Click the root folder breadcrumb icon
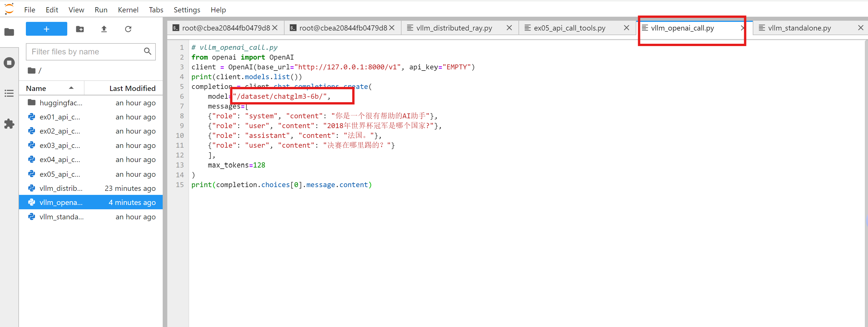868x327 pixels. (32, 71)
